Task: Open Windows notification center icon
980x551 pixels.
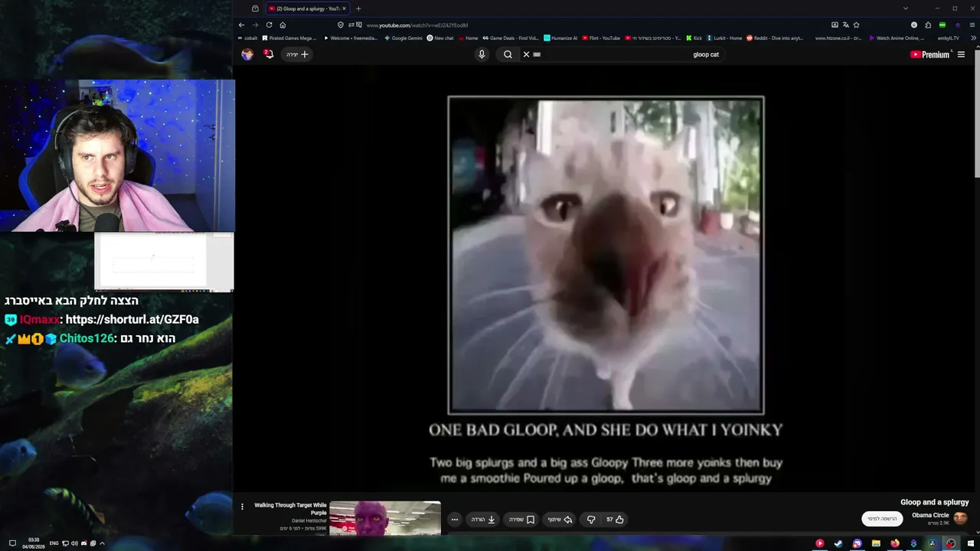Action: [x=12, y=543]
